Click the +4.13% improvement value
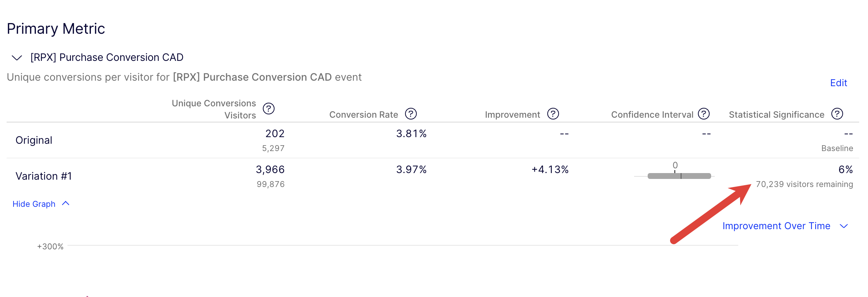 pos(550,169)
